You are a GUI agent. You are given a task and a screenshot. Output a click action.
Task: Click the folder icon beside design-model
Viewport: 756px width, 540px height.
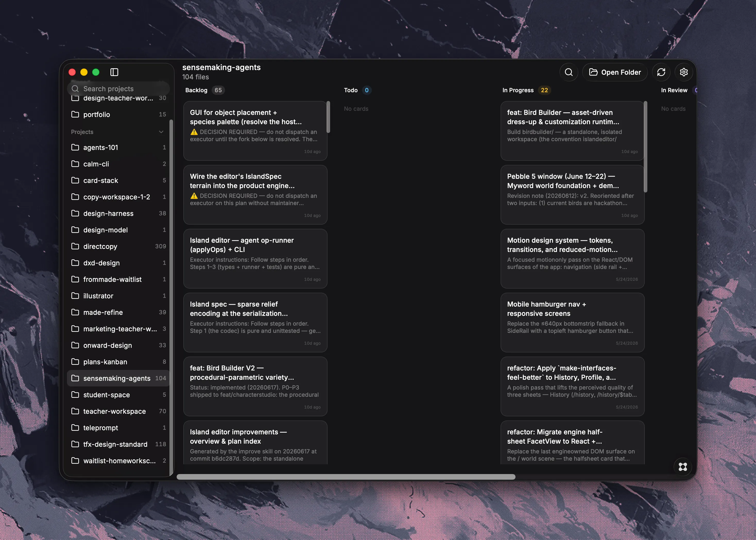pos(75,230)
